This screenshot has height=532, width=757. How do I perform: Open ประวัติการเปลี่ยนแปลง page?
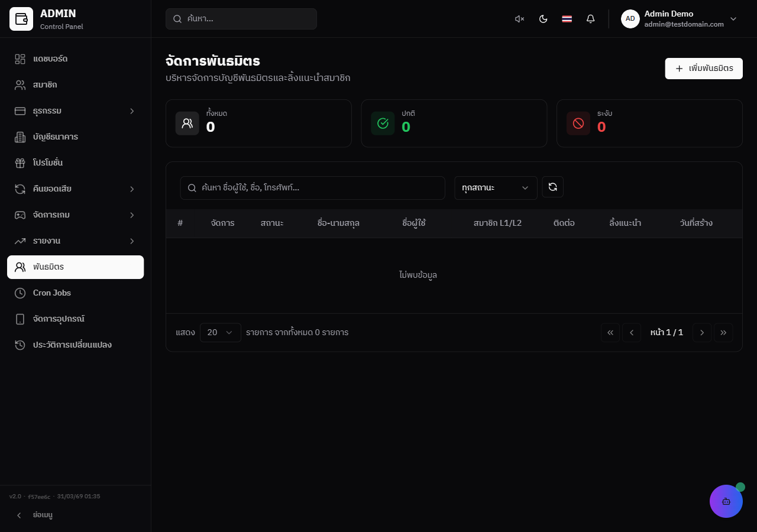75,345
